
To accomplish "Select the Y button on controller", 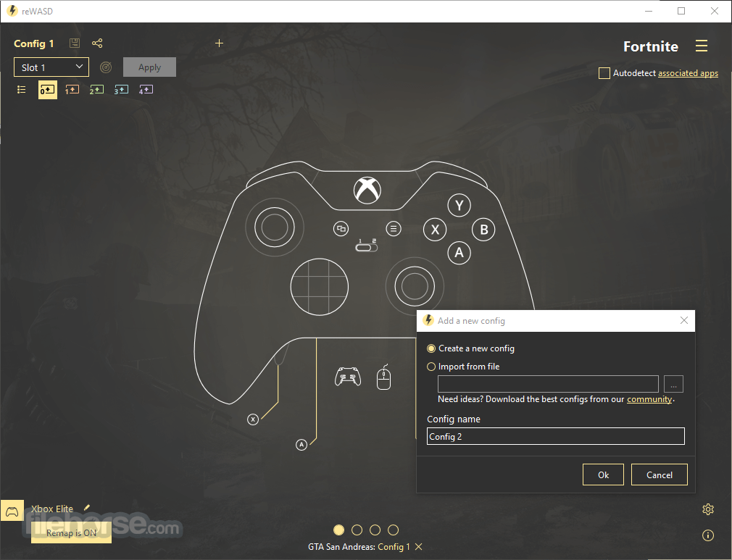I will click(x=459, y=205).
